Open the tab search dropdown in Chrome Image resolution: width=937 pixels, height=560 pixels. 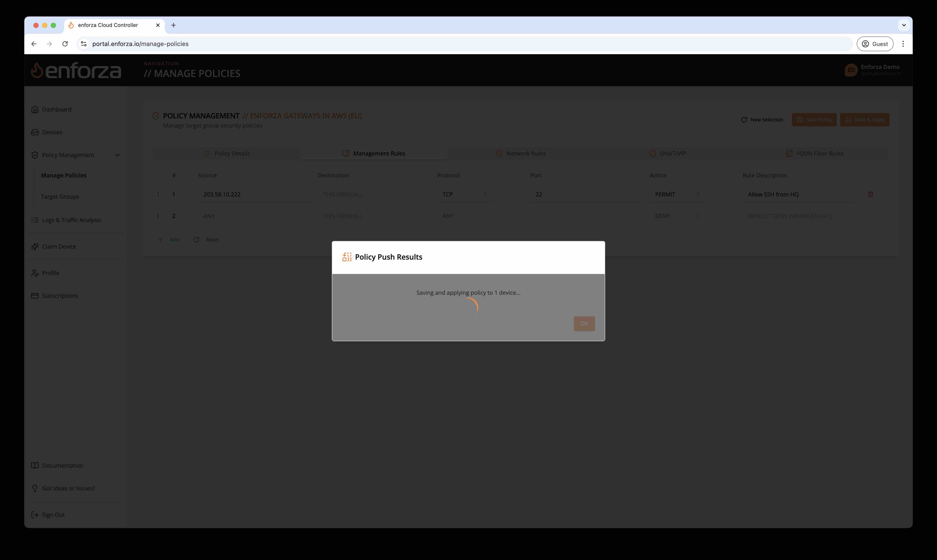point(904,25)
